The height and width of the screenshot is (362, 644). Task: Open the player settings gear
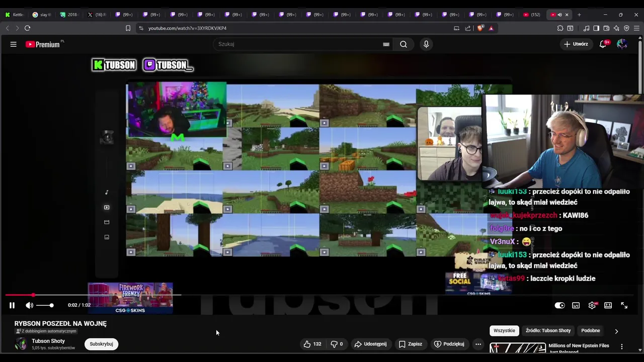point(592,305)
